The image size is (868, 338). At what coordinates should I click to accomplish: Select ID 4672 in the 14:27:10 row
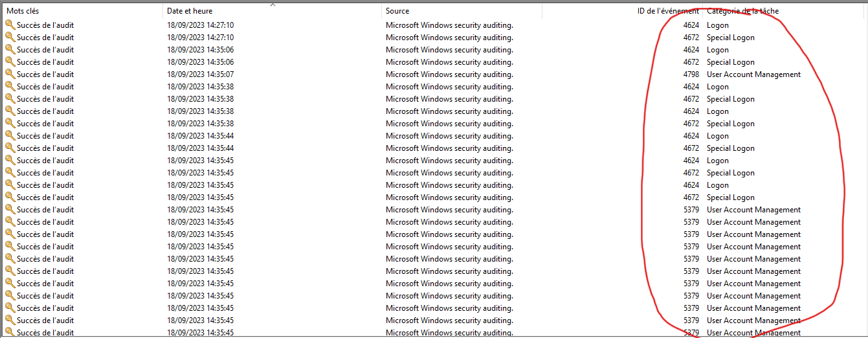(691, 38)
